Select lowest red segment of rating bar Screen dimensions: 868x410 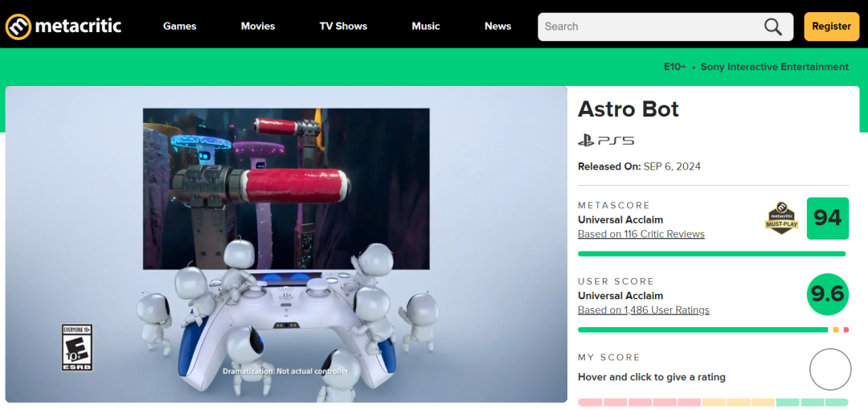point(590,402)
